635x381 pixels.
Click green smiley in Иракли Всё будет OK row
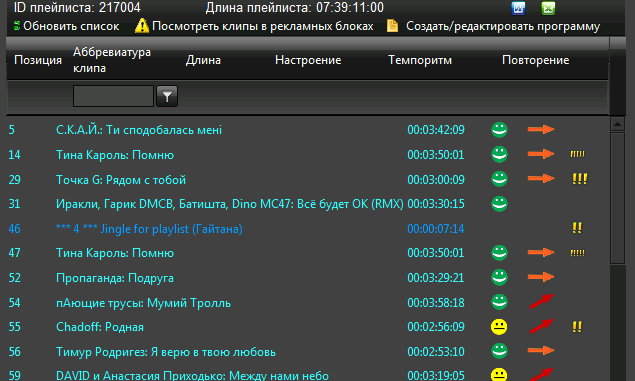pos(499,204)
